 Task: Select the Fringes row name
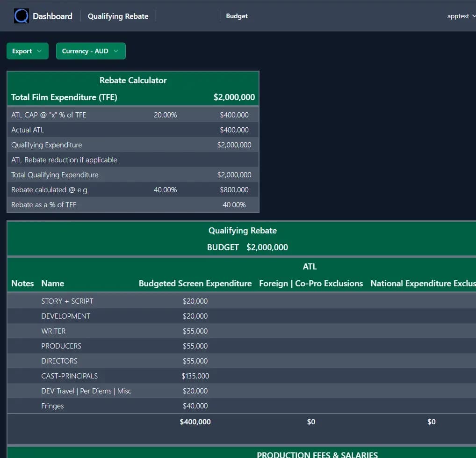(x=52, y=406)
